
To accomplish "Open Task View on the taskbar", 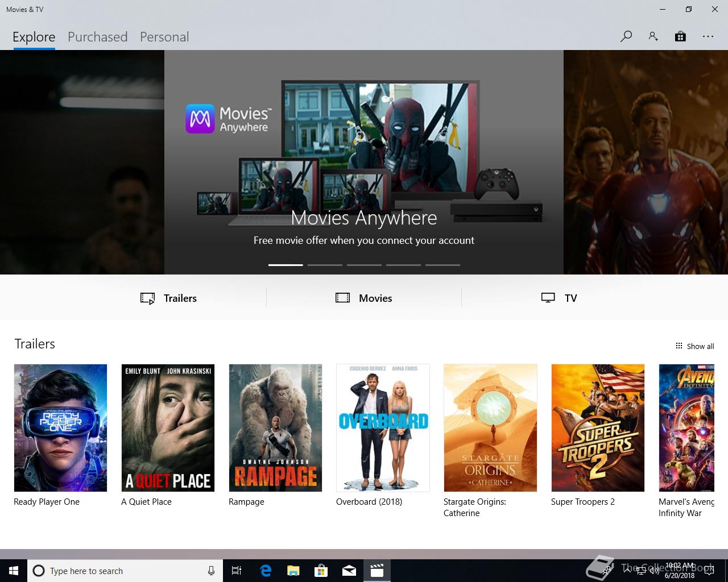I will pos(237,571).
